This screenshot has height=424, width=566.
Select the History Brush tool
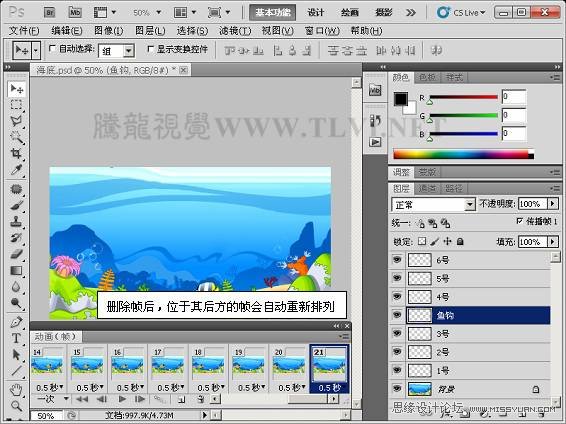click(17, 238)
